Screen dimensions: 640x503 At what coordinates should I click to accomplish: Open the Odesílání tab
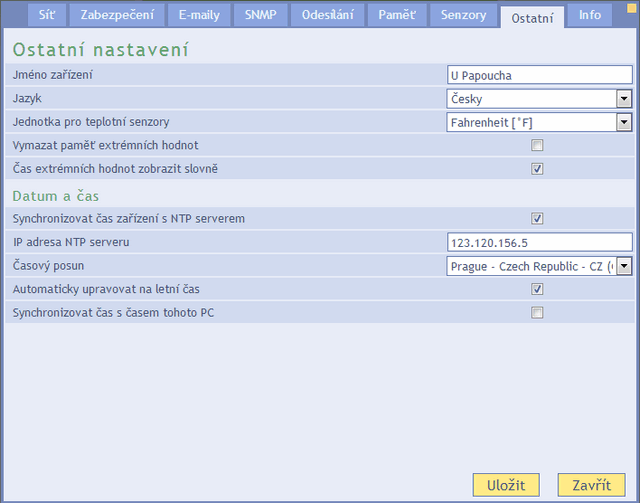[326, 15]
